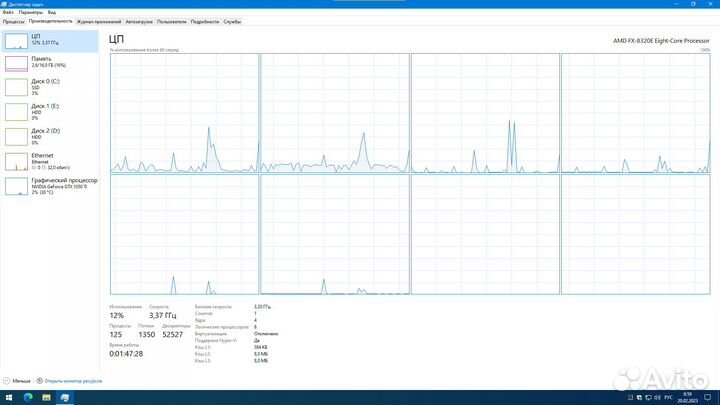Click the 125 processes count
This screenshot has height=405, width=720.
coord(116,335)
